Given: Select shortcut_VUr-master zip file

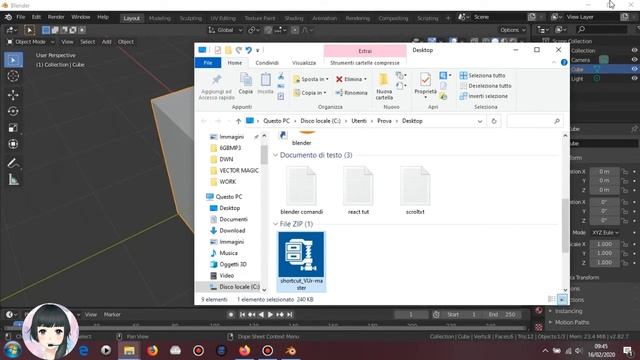Looking at the screenshot, I should point(301,261).
